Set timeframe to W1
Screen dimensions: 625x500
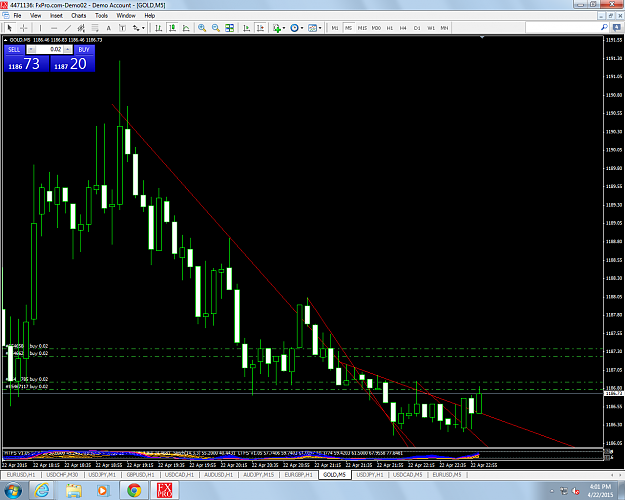pos(431,28)
